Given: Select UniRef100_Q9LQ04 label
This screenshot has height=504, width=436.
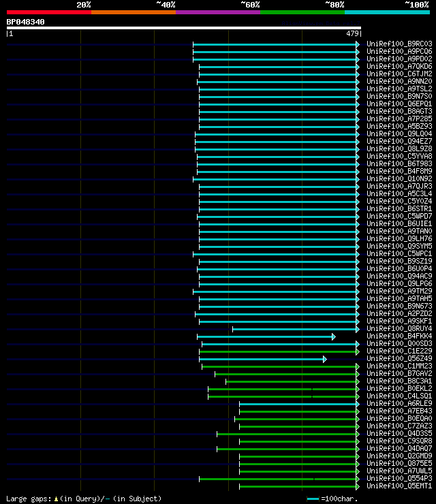Looking at the screenshot, I should pos(399,133).
